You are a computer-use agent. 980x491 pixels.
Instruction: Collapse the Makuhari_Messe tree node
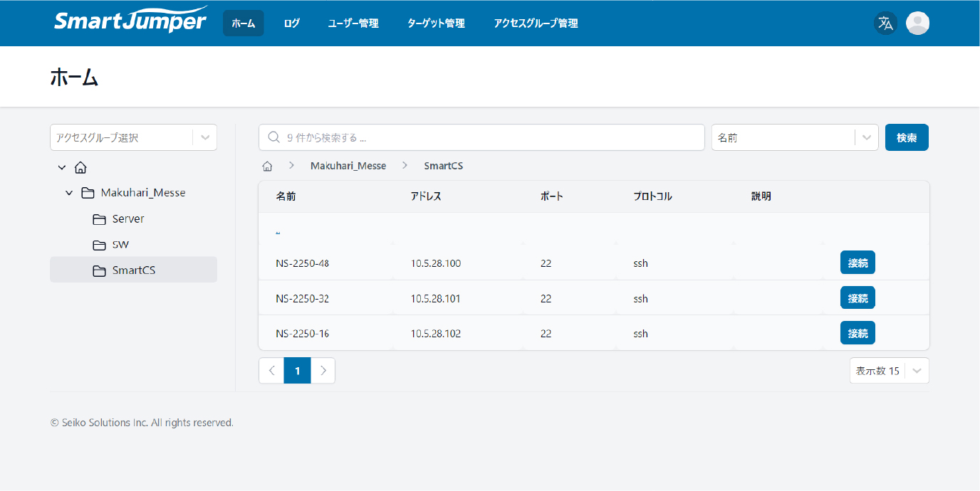coord(69,193)
